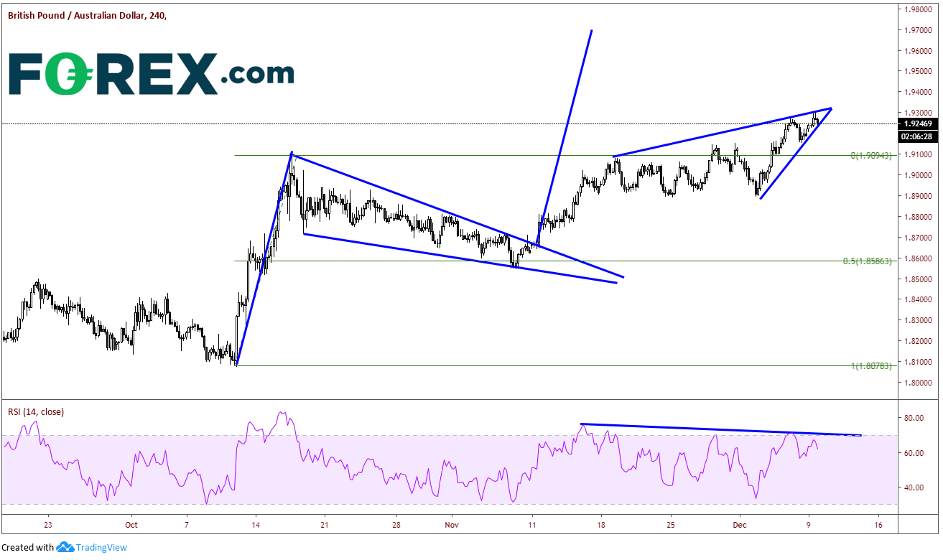Click the 1.97000 price axis label

coord(919,31)
